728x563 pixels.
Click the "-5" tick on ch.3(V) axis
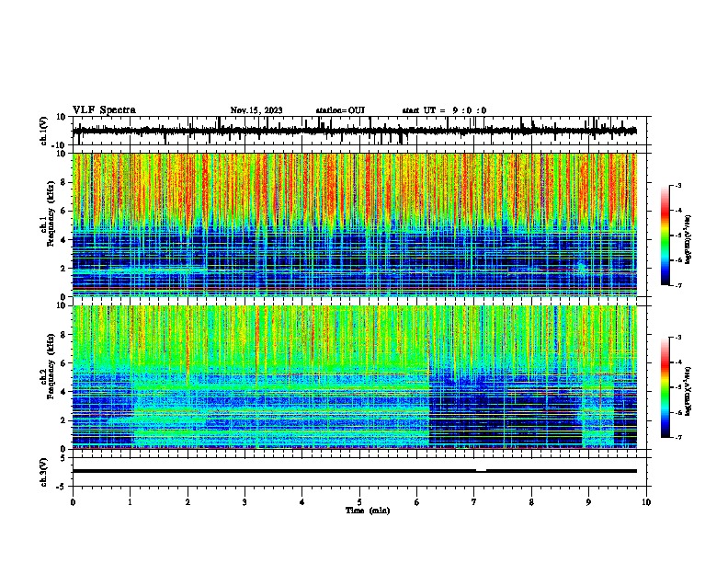pos(62,487)
